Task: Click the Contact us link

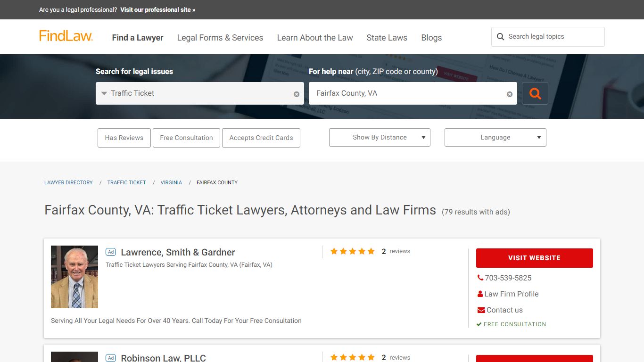Action: pyautogui.click(x=504, y=310)
